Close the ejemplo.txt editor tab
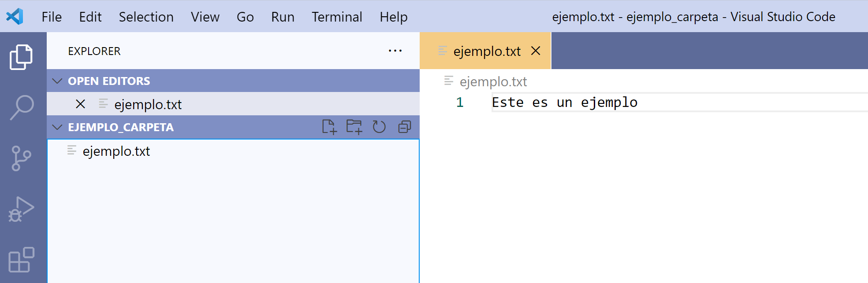This screenshot has width=868, height=283. click(536, 51)
